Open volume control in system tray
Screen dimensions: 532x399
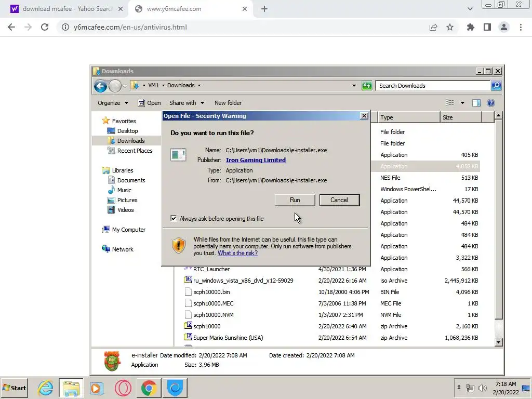pos(482,388)
